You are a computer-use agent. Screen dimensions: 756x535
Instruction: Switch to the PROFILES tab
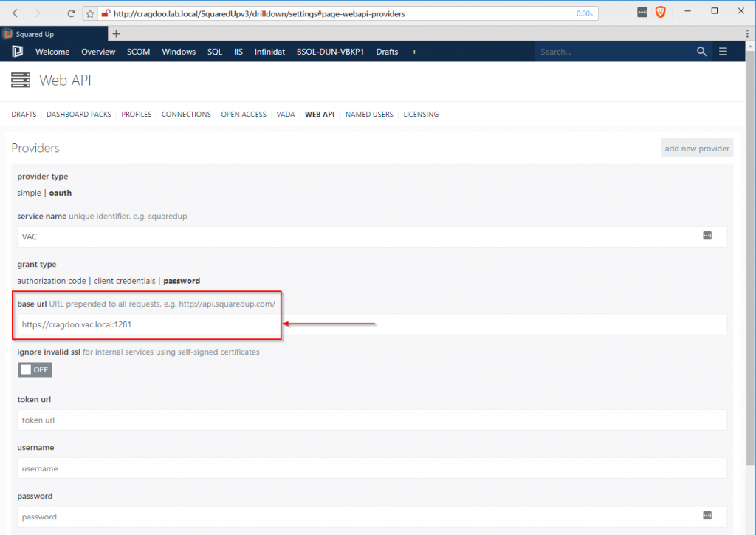(x=137, y=115)
